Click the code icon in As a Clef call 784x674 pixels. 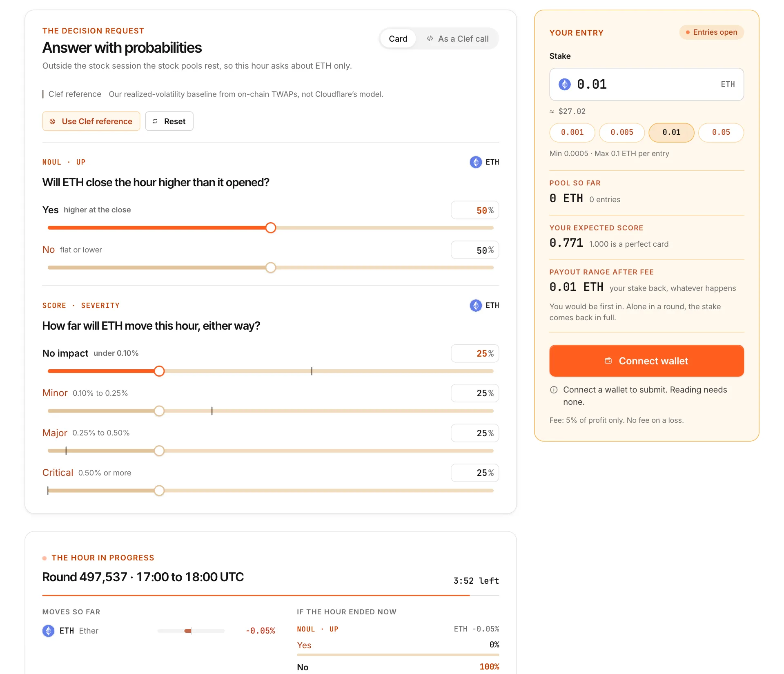click(x=430, y=39)
